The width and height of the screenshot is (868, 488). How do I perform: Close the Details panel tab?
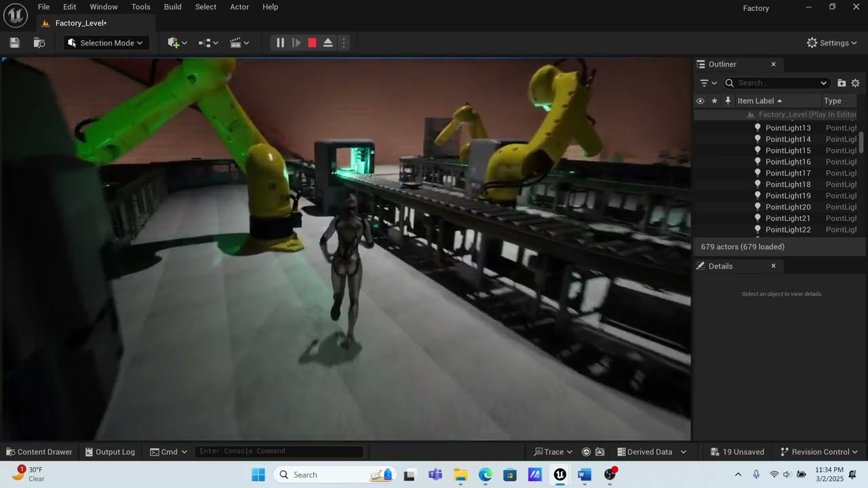tap(773, 266)
